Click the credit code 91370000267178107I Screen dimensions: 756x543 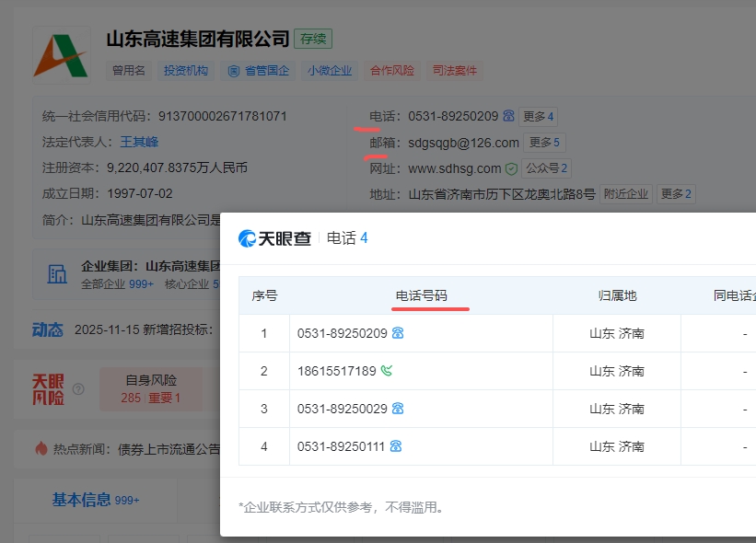(222, 116)
